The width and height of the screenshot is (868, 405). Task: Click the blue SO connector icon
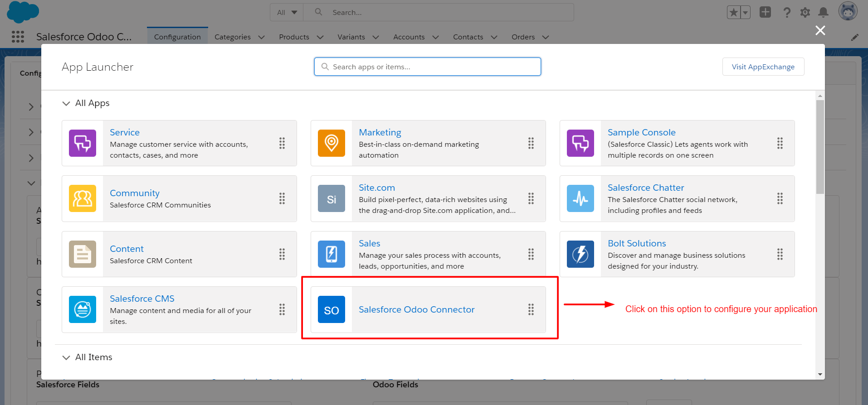(331, 309)
